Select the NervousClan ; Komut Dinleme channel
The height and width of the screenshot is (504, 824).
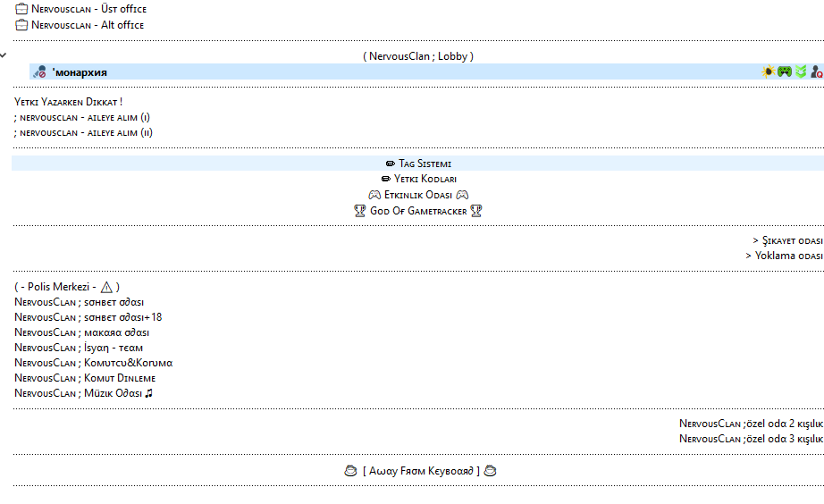pos(85,378)
